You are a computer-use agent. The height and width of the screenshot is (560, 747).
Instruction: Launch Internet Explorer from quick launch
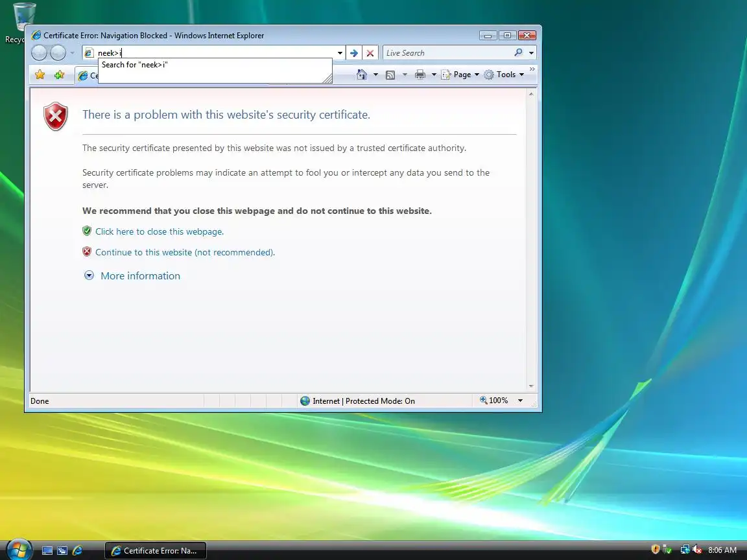(x=77, y=550)
